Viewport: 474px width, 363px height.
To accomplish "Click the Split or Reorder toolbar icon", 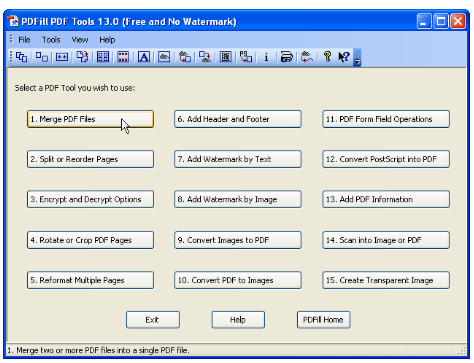I will coord(42,57).
